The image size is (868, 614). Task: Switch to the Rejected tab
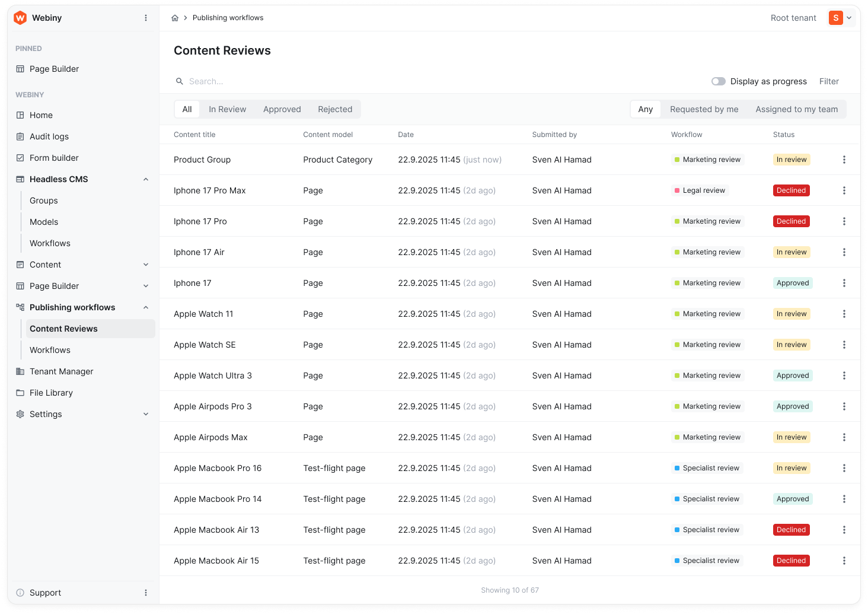(334, 109)
